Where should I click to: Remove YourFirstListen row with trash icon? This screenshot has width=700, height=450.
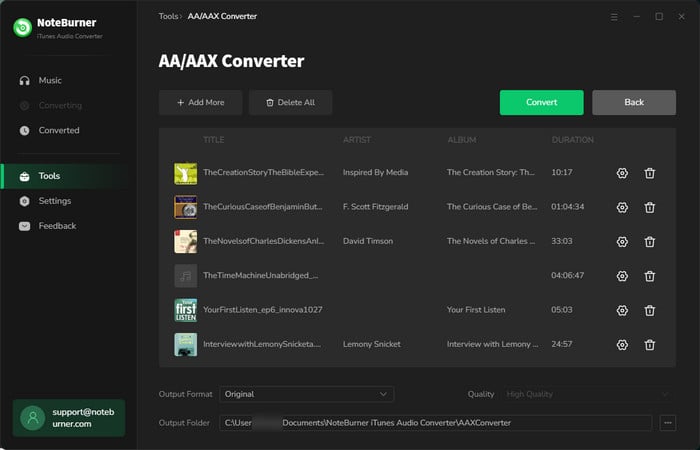point(650,310)
